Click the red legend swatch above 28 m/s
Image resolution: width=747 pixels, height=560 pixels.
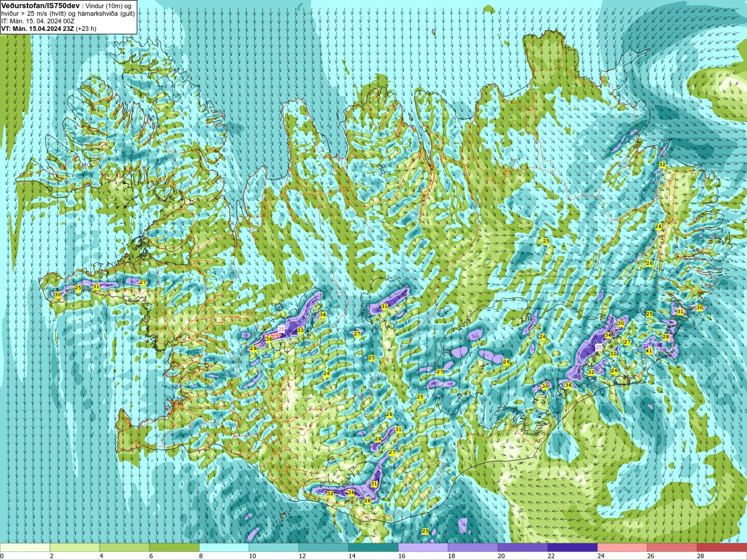pyautogui.click(x=722, y=548)
